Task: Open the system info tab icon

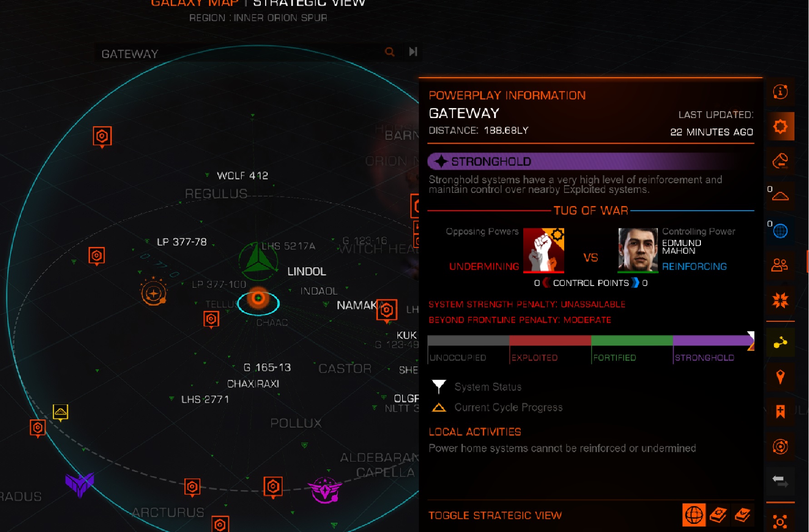Action: tap(780, 92)
